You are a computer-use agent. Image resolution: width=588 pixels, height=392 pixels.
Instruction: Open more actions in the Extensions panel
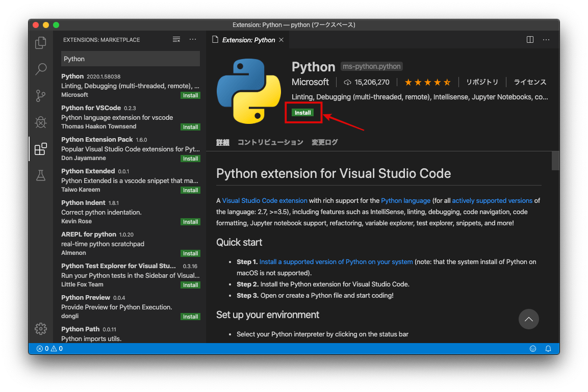pyautogui.click(x=192, y=39)
